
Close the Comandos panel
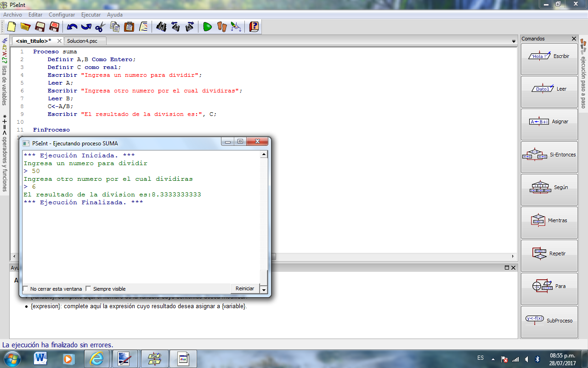click(x=574, y=39)
